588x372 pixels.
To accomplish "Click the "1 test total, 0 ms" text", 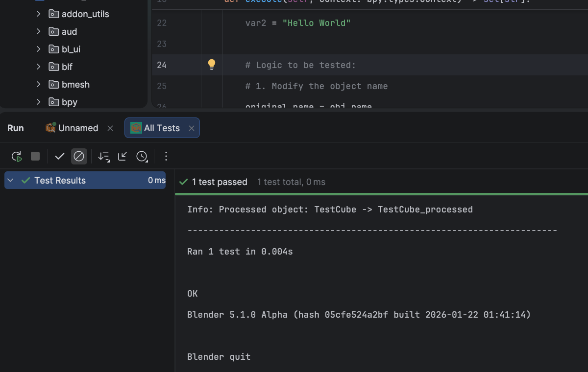I will click(x=291, y=182).
